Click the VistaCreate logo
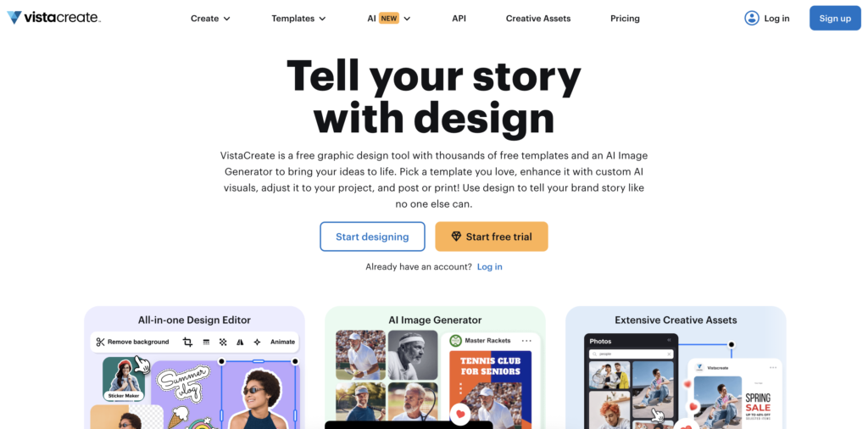The height and width of the screenshot is (429, 868). click(53, 18)
